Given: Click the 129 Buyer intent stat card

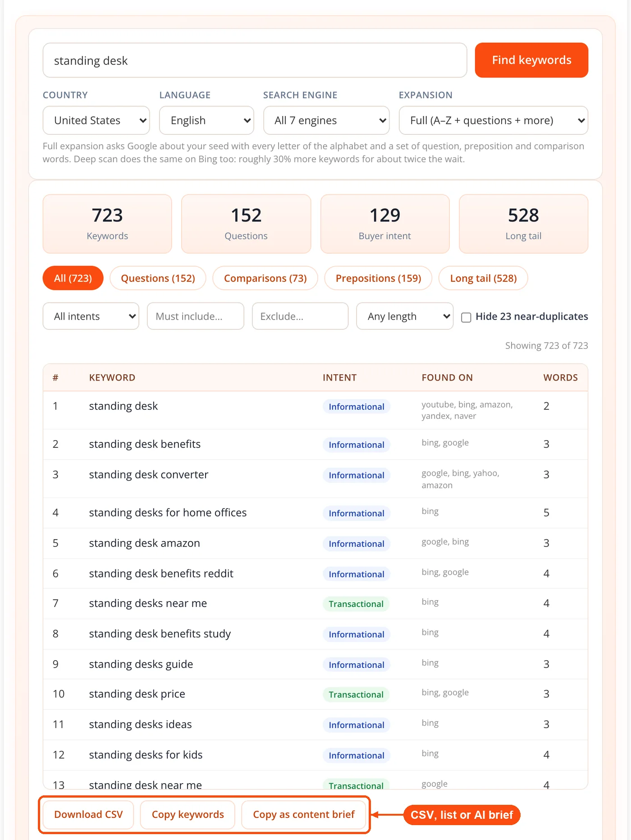Looking at the screenshot, I should [384, 224].
